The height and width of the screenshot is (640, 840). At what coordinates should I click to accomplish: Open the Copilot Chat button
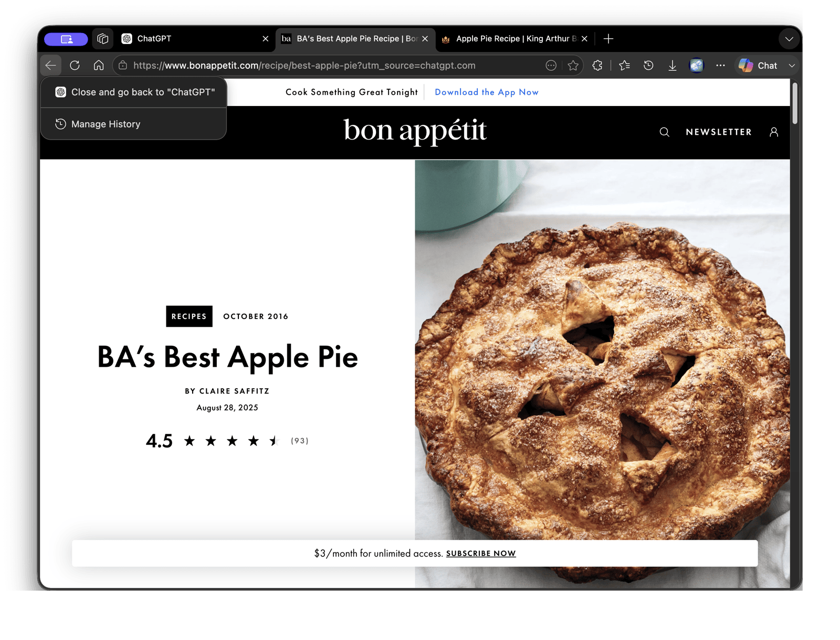point(758,66)
